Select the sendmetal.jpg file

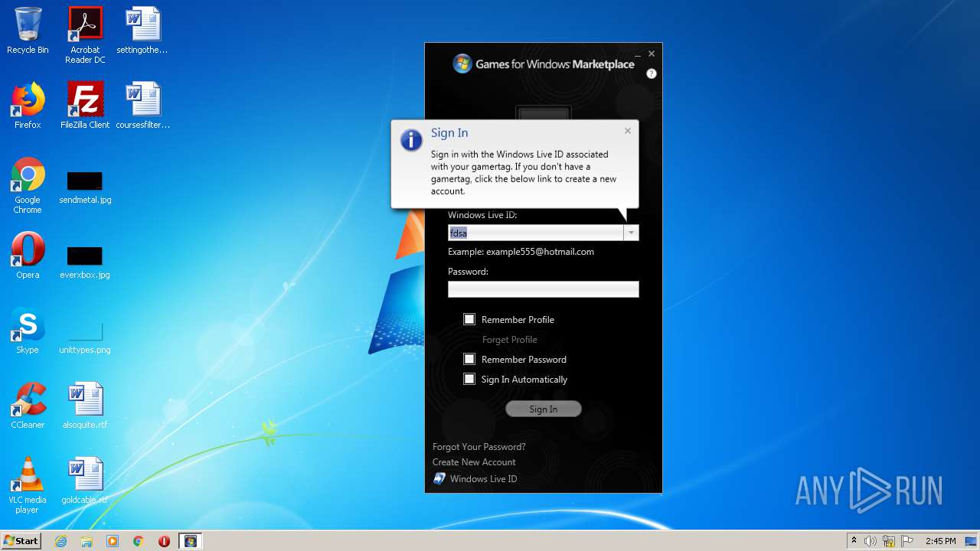(85, 187)
